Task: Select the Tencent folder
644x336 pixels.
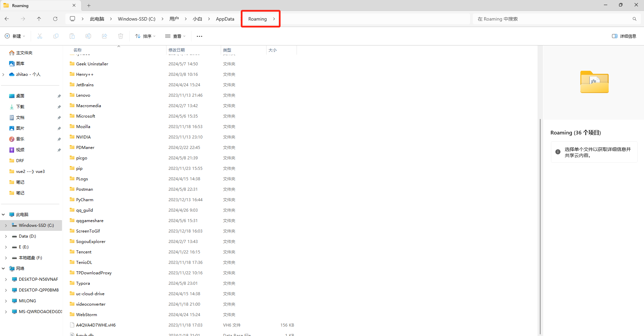Action: [x=84, y=252]
